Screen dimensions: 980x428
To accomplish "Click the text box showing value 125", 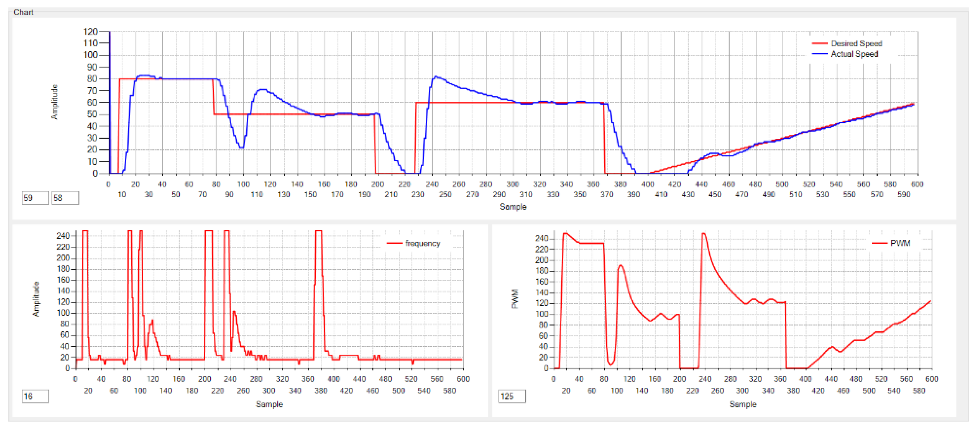I will click(512, 397).
